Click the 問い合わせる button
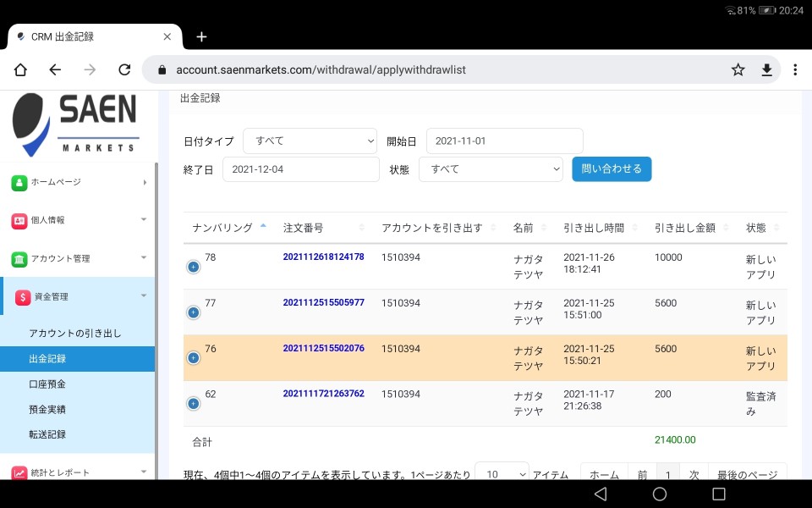The image size is (812, 508). click(x=612, y=168)
